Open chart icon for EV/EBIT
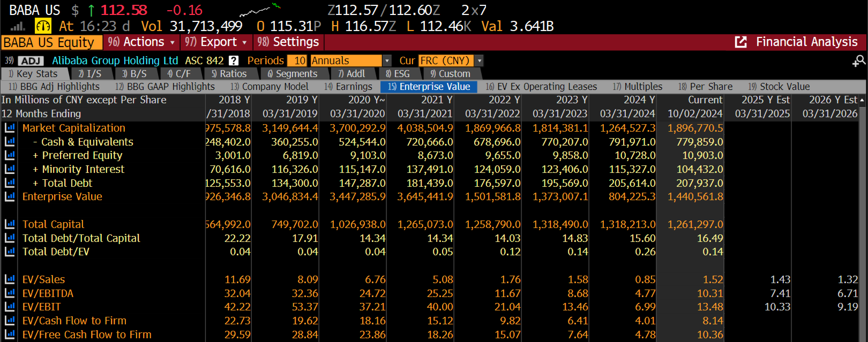868x342 pixels. coord(10,307)
